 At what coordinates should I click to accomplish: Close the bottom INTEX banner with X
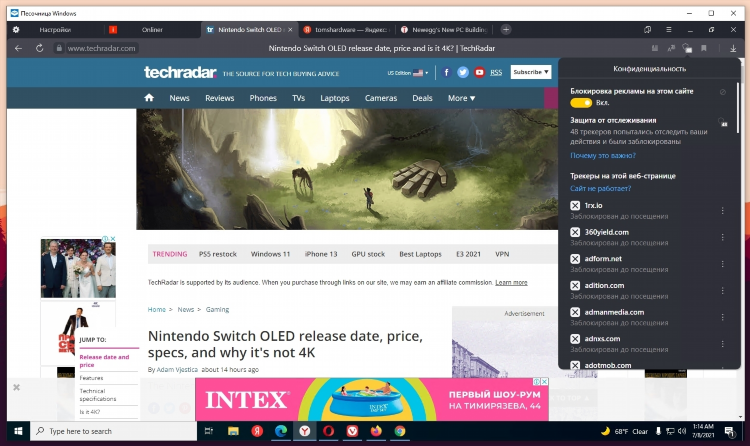pyautogui.click(x=17, y=387)
